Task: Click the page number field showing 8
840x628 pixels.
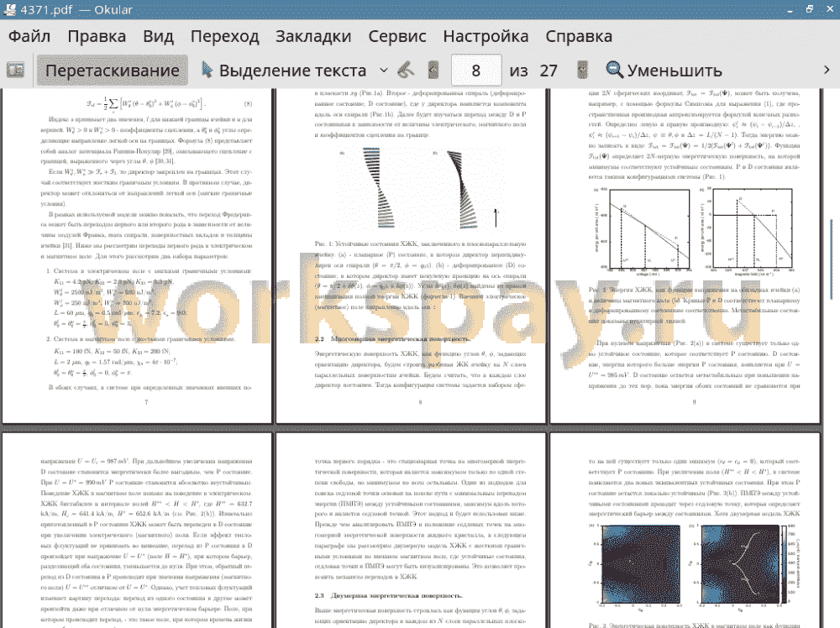Action: pos(476,71)
